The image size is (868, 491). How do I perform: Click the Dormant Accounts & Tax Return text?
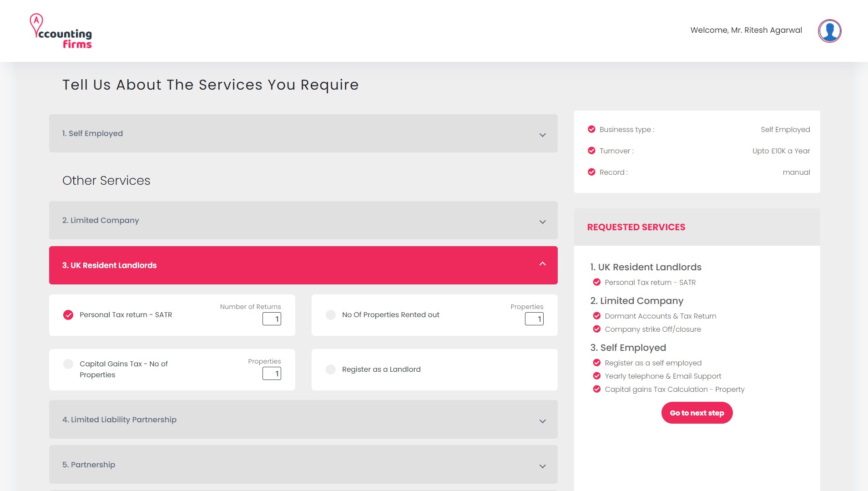[x=661, y=316]
